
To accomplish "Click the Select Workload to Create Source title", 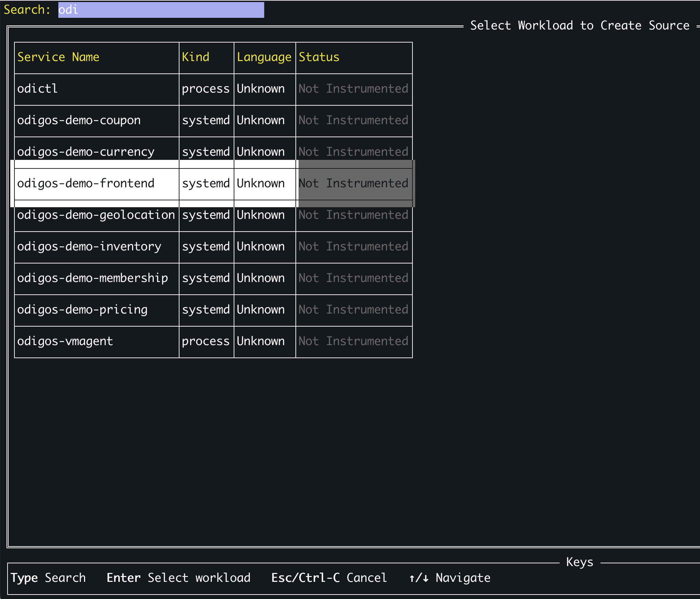I will coord(580,25).
